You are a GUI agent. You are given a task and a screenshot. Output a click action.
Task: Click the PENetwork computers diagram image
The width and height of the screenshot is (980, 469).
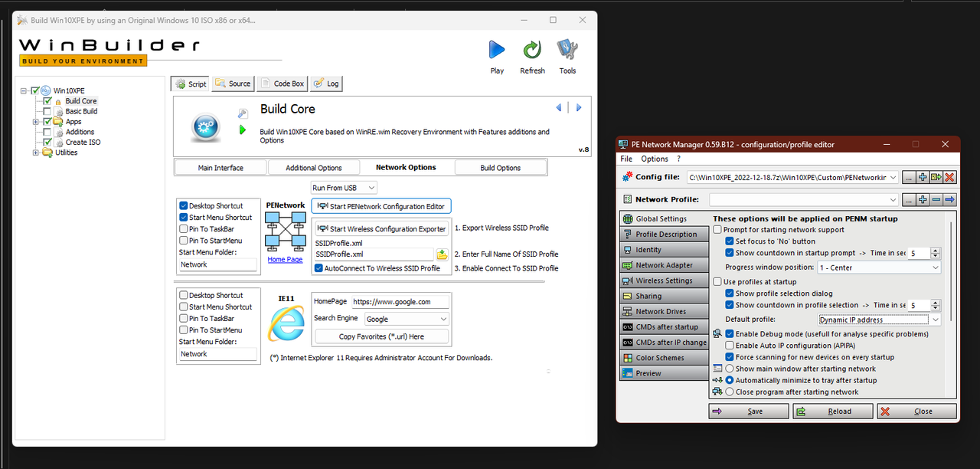pos(285,231)
